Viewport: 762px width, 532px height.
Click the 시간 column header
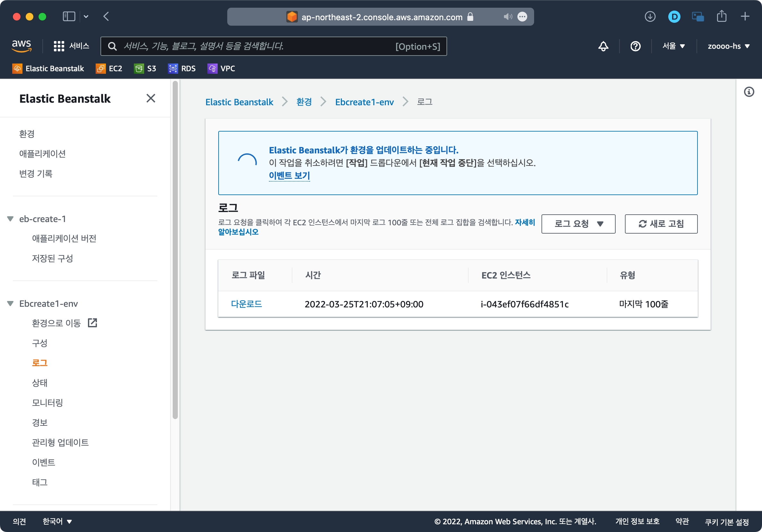tap(313, 275)
